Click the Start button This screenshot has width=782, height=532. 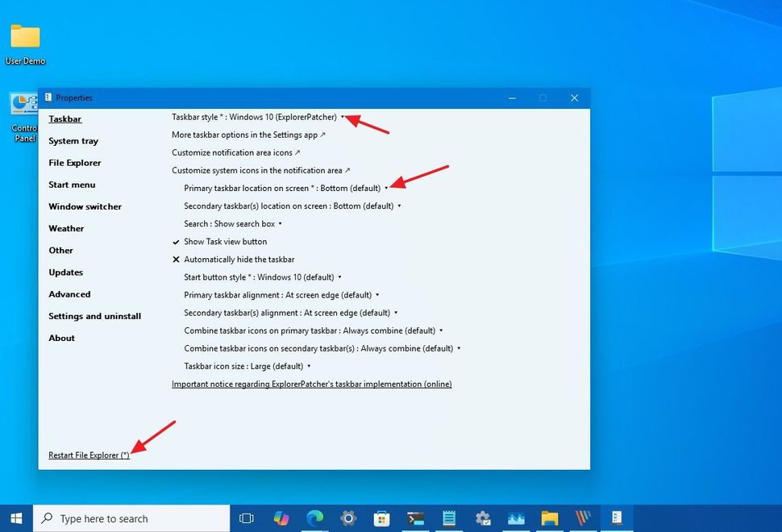(15, 518)
